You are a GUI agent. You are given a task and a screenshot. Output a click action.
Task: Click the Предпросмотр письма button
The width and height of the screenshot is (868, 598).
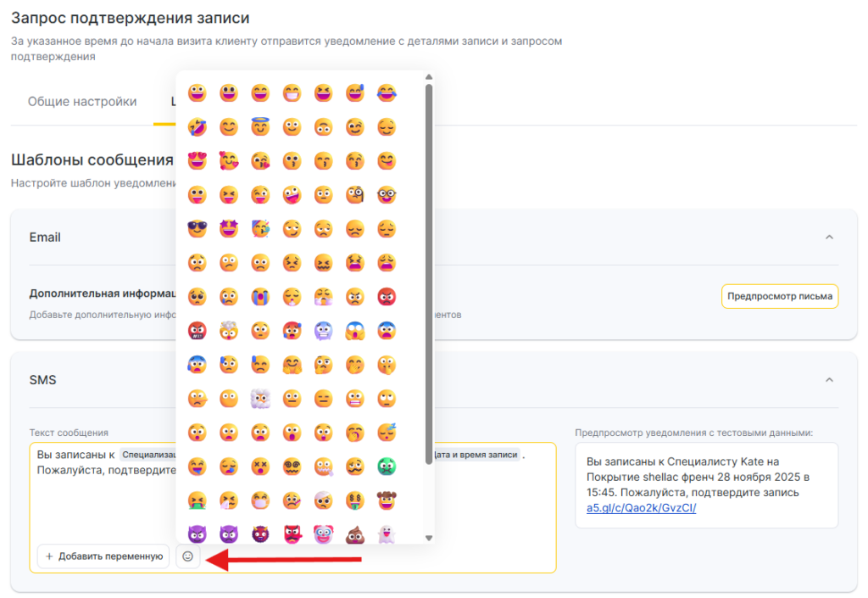(x=780, y=297)
